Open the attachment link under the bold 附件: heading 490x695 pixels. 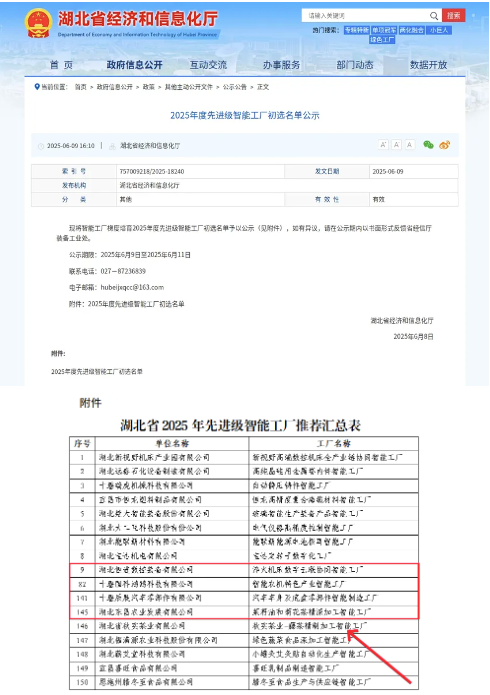97,371
